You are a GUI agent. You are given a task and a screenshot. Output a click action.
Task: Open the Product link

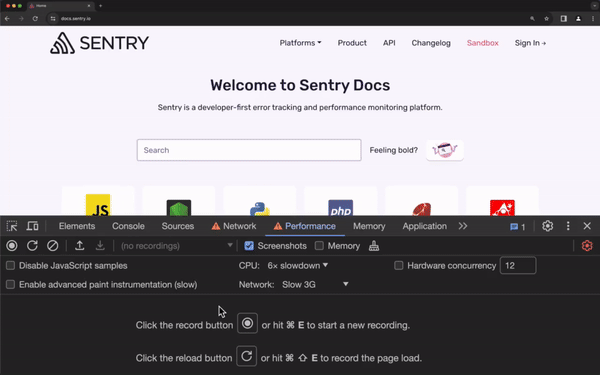[x=352, y=43]
